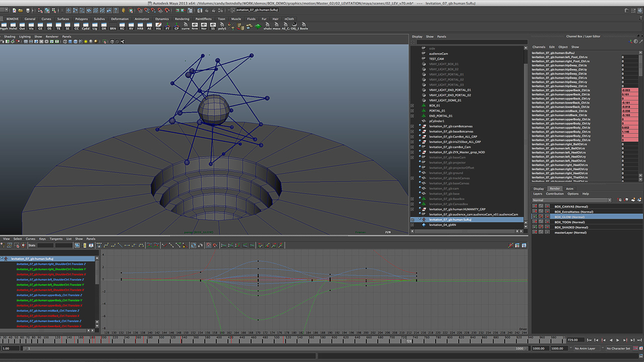Click the current frame field showing 729.00
Screen dimensions: 644x362
click(576, 340)
